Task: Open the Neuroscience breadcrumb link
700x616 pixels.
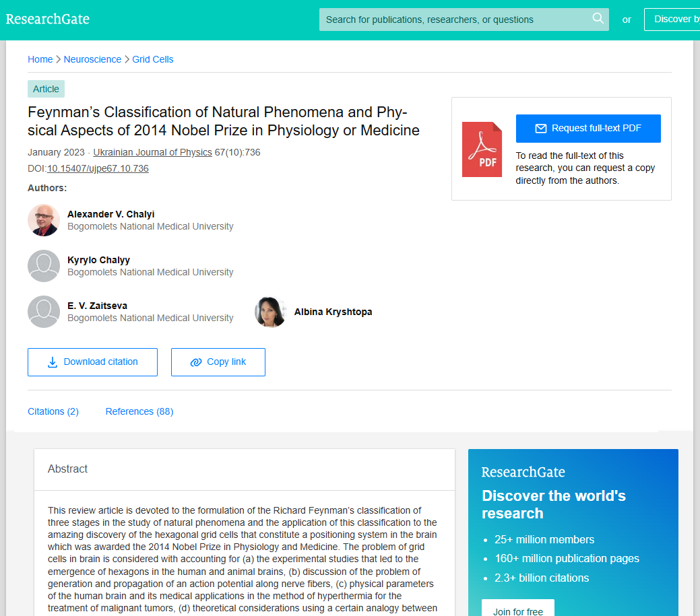Action: click(x=92, y=59)
